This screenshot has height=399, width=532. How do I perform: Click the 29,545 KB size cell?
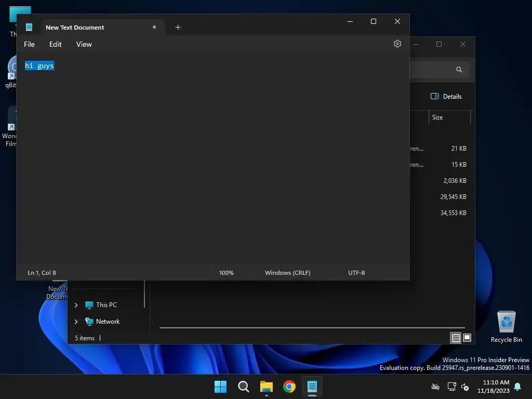453,197
